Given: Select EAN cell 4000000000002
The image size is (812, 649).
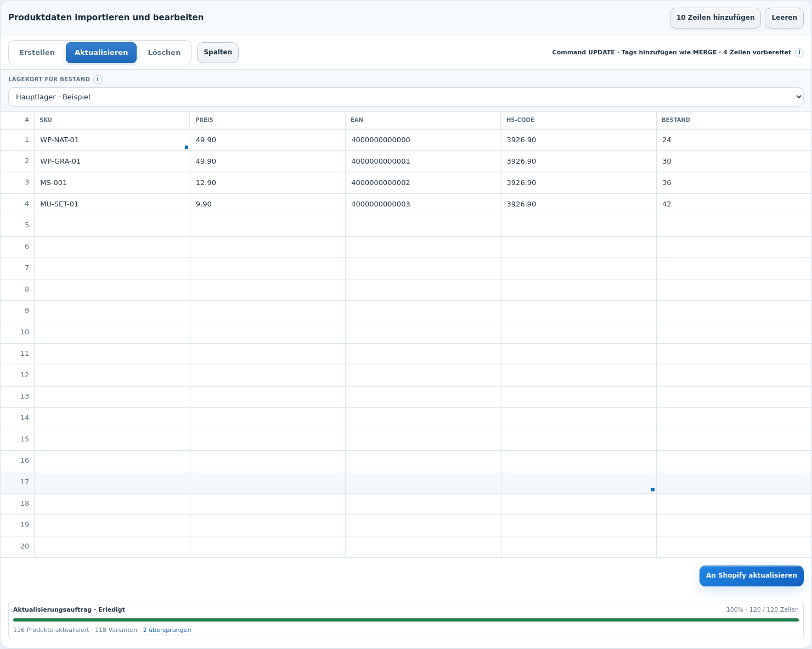Looking at the screenshot, I should (423, 183).
